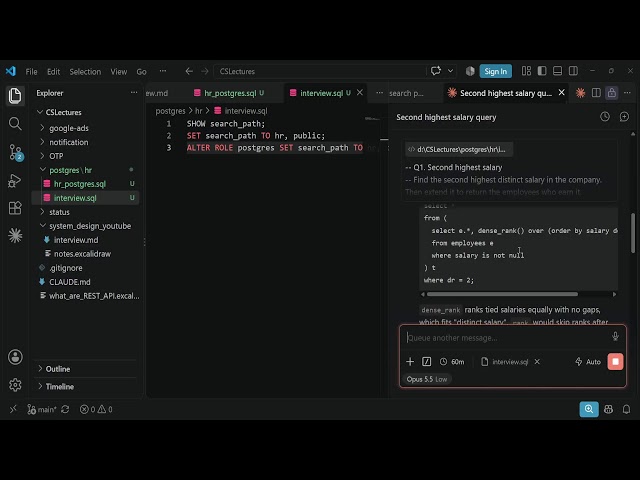Toggle the primary side bar
640x480 pixels.
(x=542, y=71)
